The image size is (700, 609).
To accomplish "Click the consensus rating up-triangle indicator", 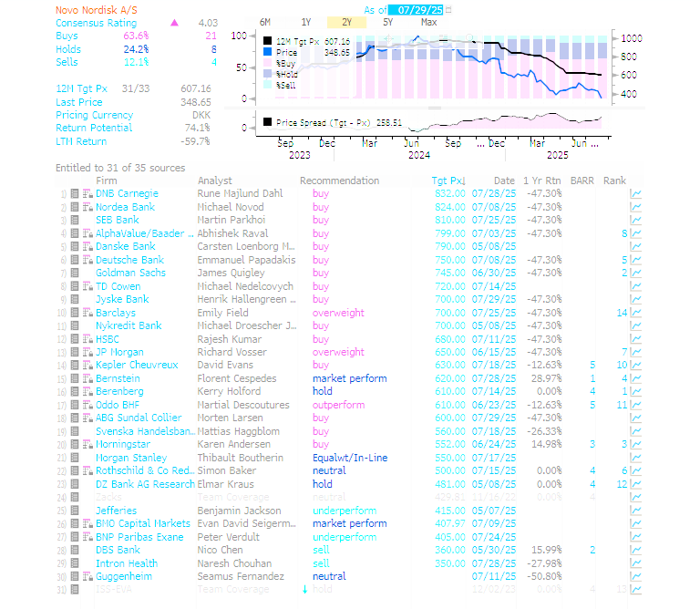I will tap(175, 23).
